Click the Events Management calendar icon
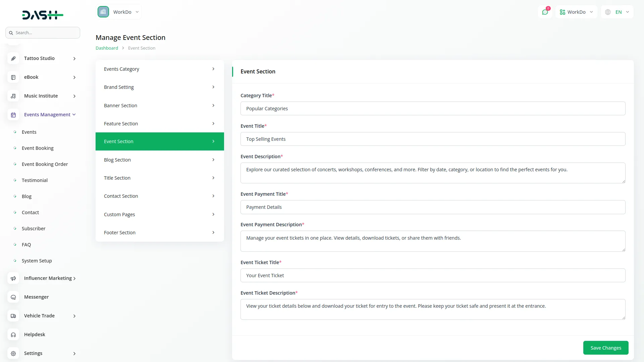Viewport: 644px width, 362px height. click(x=13, y=115)
